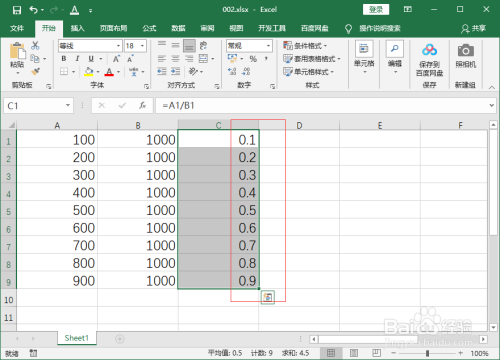Open the number format dropdown
Viewport: 500px width, 360px height.
click(x=268, y=46)
